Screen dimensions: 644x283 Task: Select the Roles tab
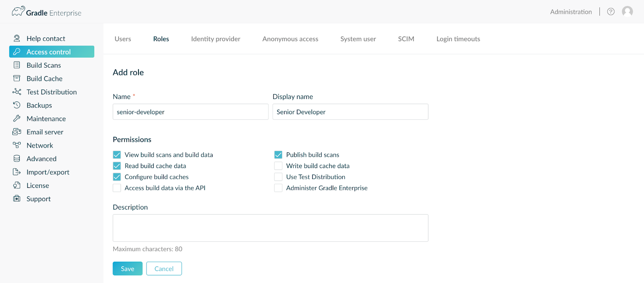coord(161,39)
